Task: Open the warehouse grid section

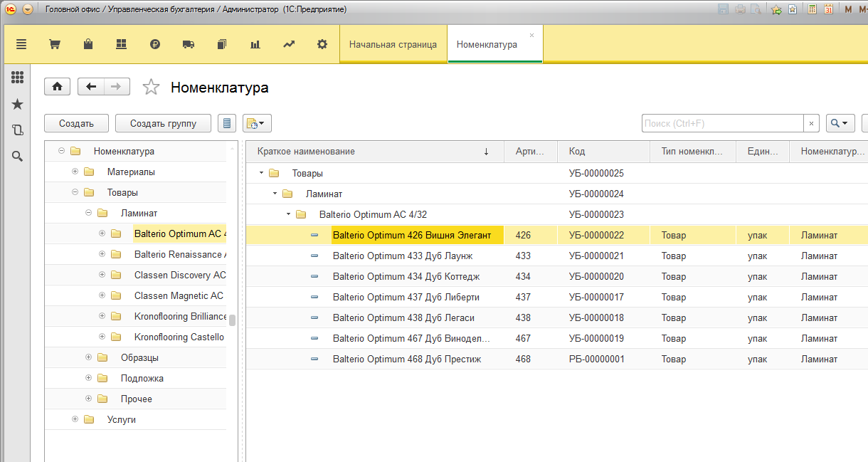Action: click(121, 44)
